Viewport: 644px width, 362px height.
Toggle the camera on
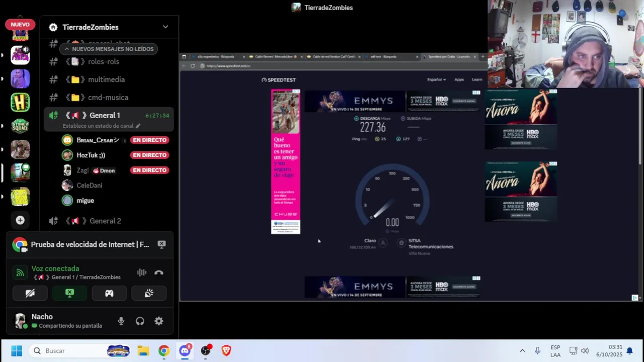[30, 293]
